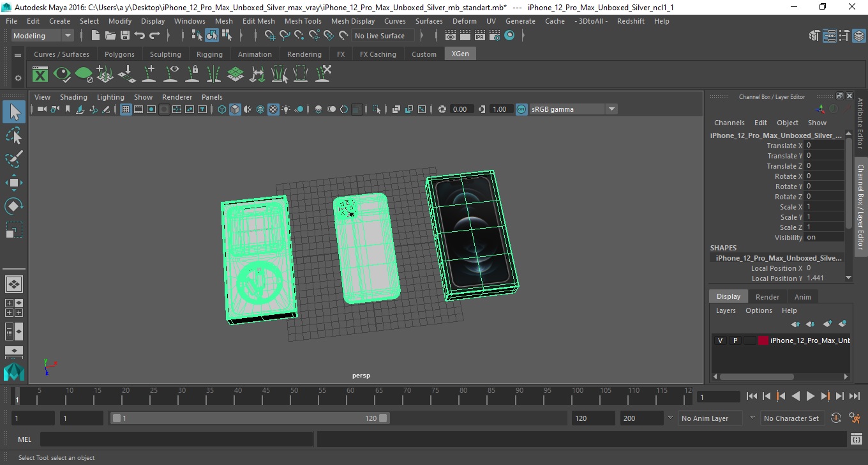This screenshot has height=465, width=868.
Task: Open the Modeling menu set dropdown
Action: point(43,36)
